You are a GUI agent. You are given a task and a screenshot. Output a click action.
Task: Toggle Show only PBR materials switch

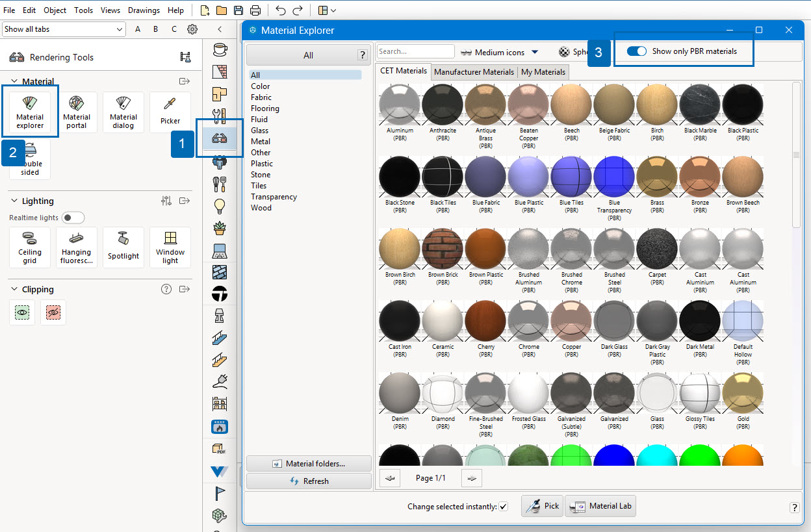636,51
